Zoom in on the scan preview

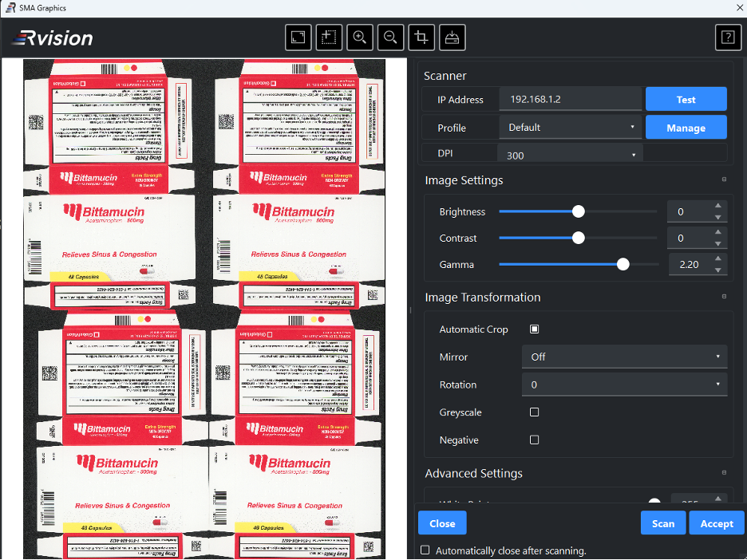[x=360, y=37]
